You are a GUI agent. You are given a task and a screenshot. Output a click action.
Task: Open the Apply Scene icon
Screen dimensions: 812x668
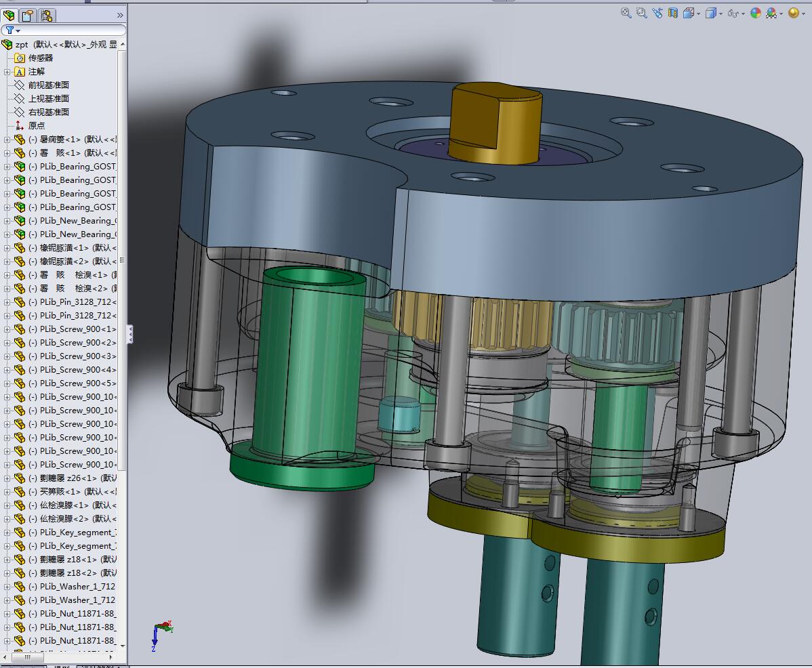point(771,13)
